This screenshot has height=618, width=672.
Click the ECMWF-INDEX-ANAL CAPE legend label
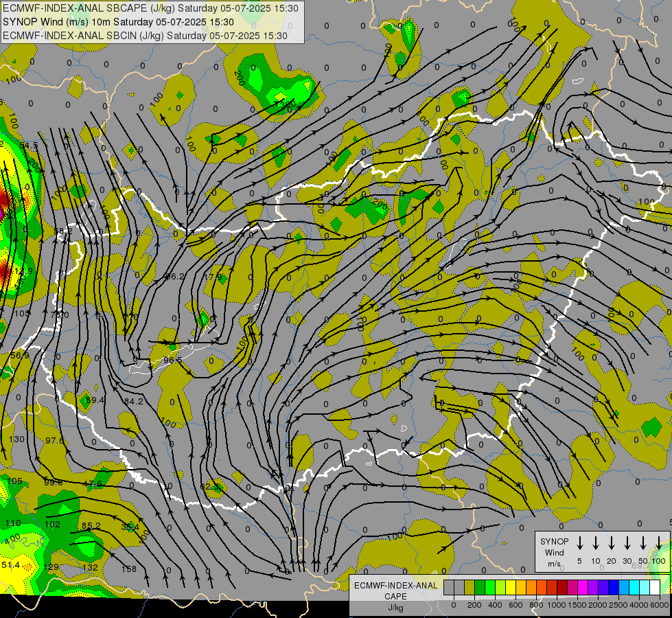point(395,591)
